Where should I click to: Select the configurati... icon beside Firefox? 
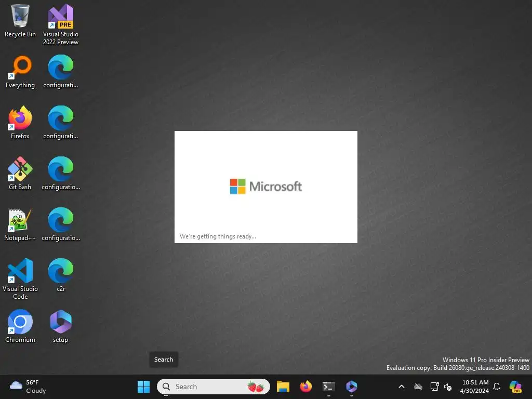point(61,123)
